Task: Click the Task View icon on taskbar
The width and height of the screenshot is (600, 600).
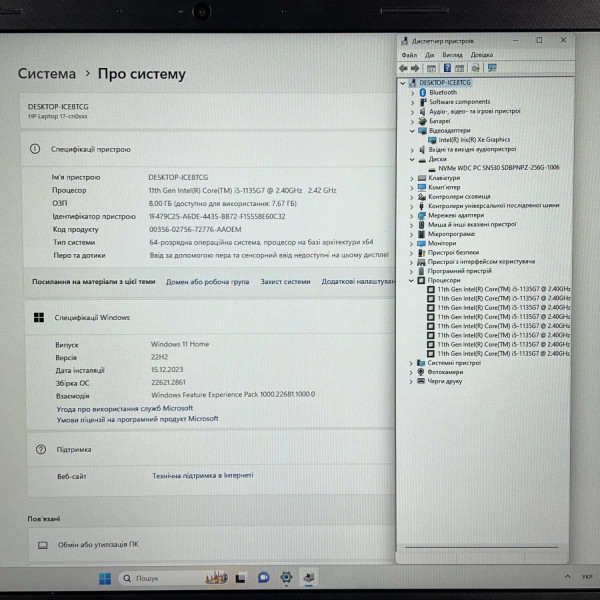Action: [240, 578]
